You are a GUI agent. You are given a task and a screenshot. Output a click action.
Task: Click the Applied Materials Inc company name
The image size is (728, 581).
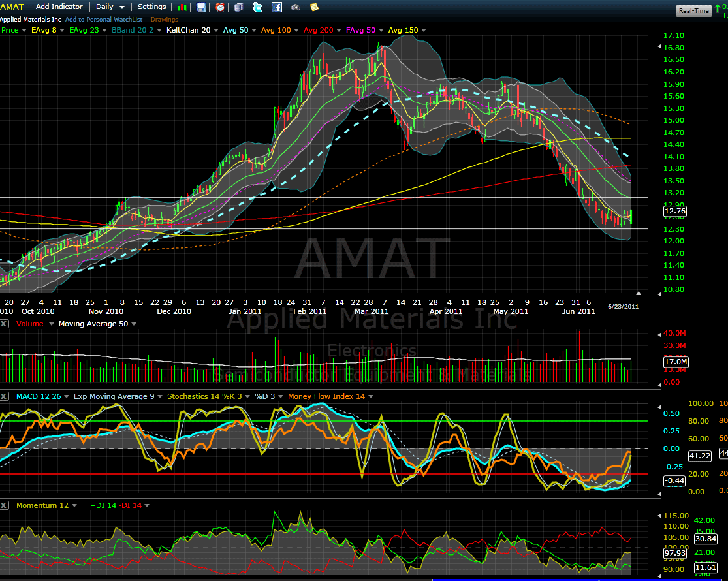click(31, 20)
